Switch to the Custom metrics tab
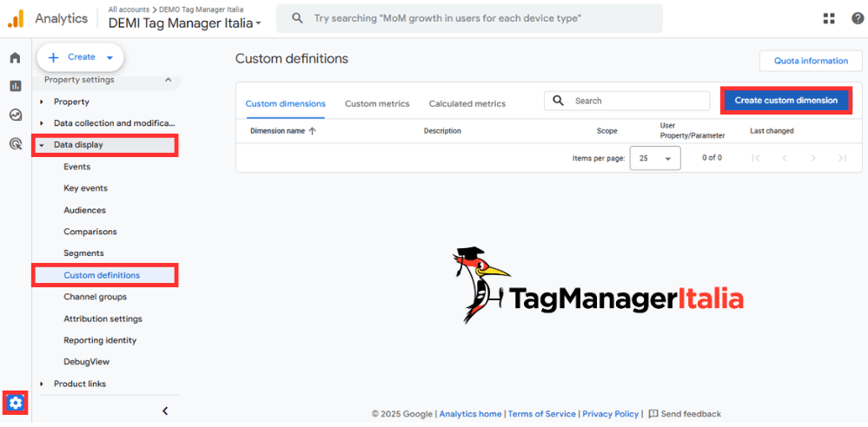 click(x=377, y=103)
